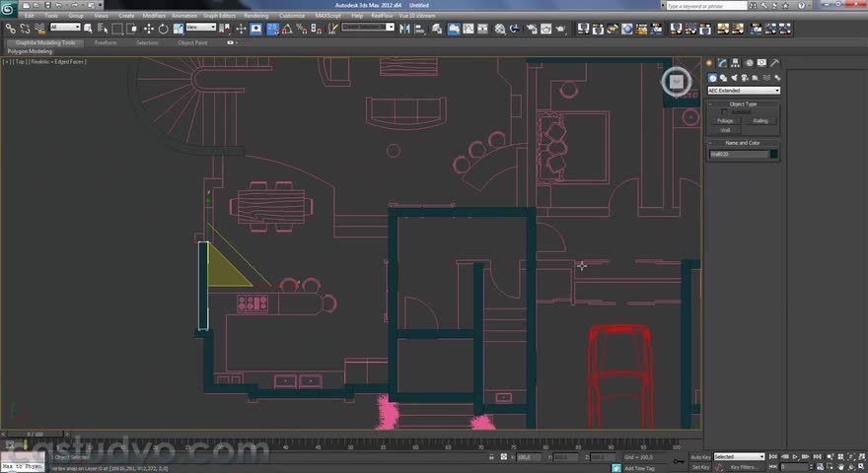Toggle the Percent Snap button
Image resolution: width=868 pixels, height=473 pixels.
click(302, 29)
